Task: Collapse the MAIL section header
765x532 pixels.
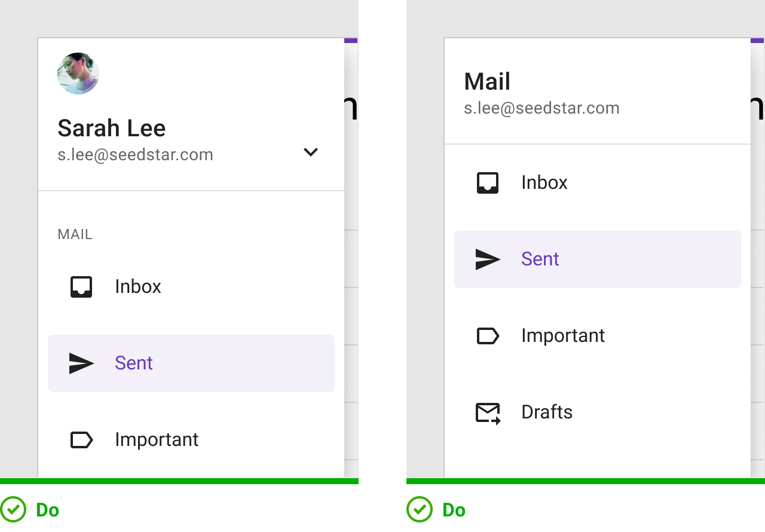Action: pos(75,234)
